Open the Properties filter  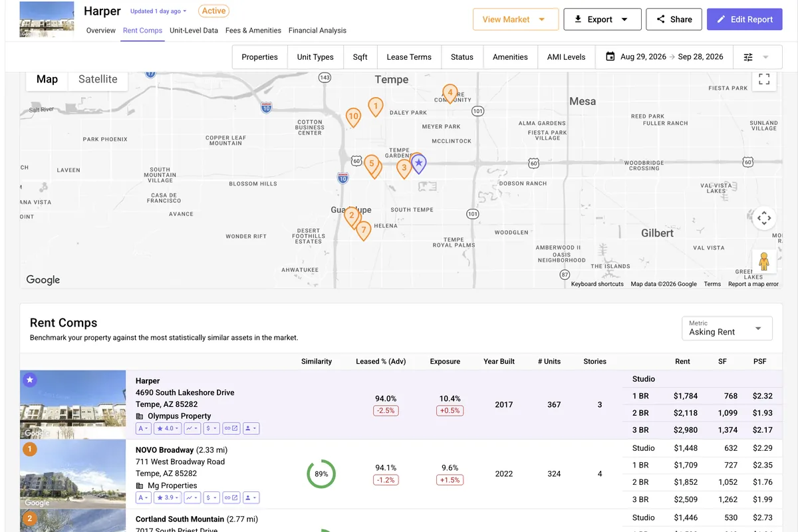point(259,57)
